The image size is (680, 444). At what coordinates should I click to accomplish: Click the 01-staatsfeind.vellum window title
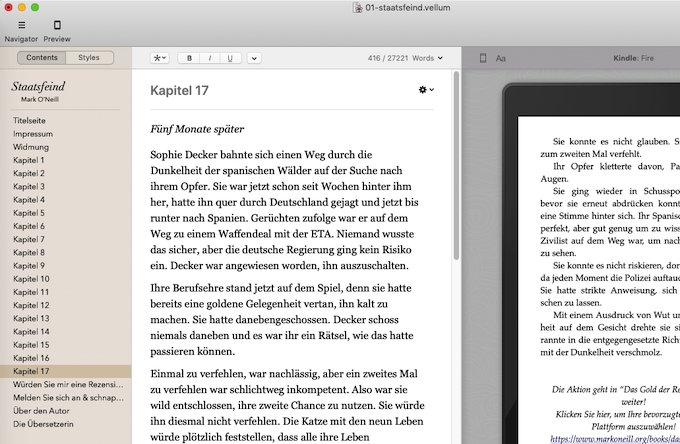tap(408, 7)
